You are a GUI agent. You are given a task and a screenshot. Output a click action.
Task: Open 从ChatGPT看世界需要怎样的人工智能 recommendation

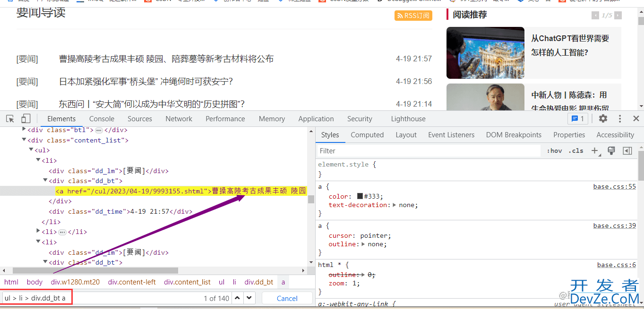point(570,45)
